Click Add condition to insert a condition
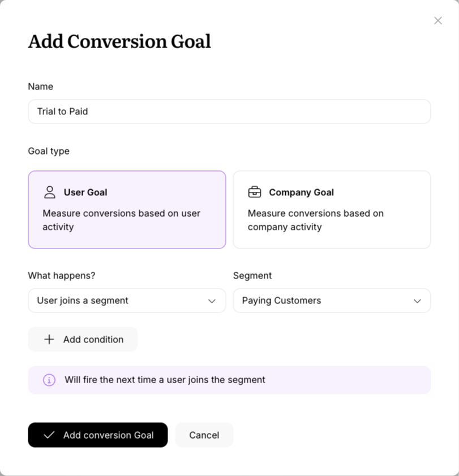 (83, 339)
